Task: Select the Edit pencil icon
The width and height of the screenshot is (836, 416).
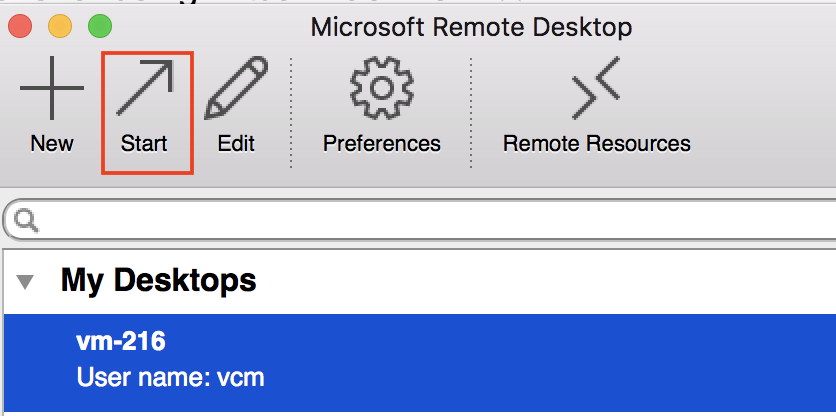Action: click(x=236, y=87)
